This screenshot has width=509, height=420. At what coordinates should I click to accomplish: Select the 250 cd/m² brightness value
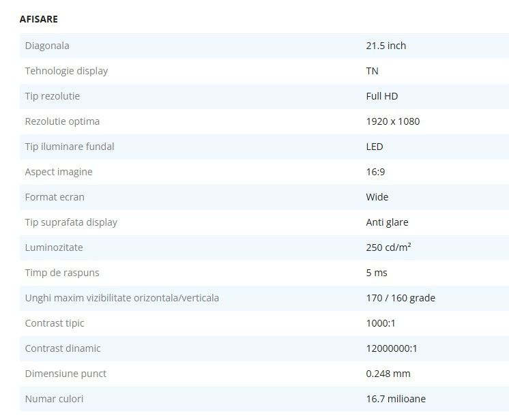[388, 247]
